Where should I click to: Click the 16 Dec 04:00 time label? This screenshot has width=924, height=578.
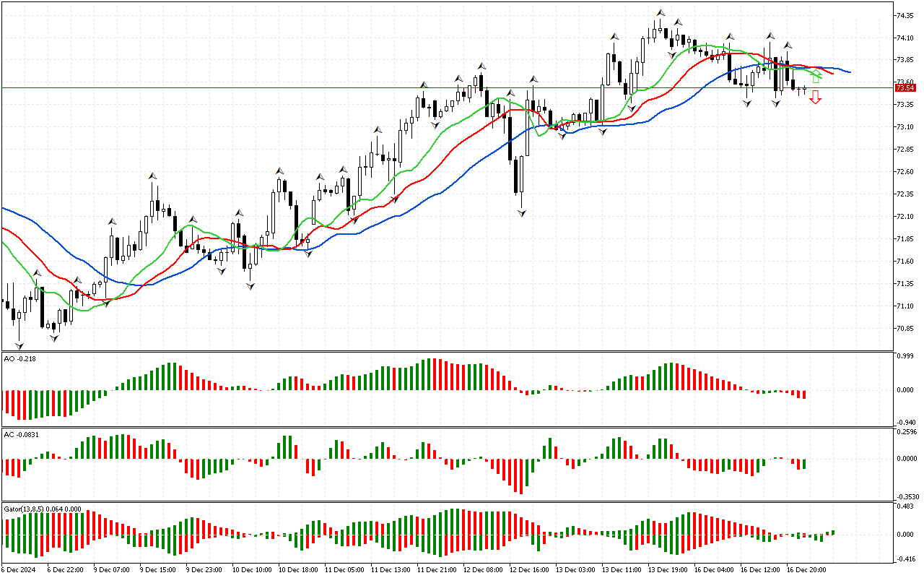[715, 570]
